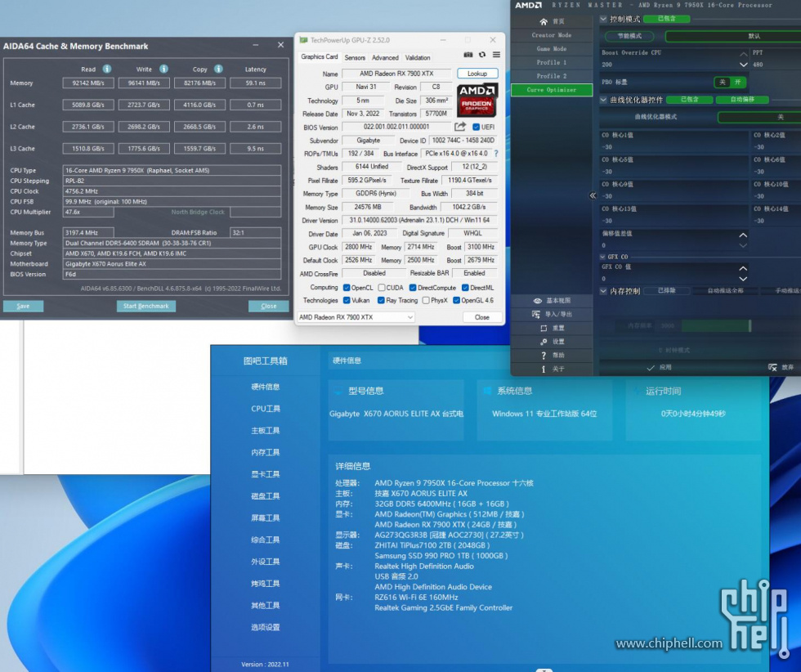
Task: Toggle the CUDA checkbox
Action: pyautogui.click(x=382, y=288)
